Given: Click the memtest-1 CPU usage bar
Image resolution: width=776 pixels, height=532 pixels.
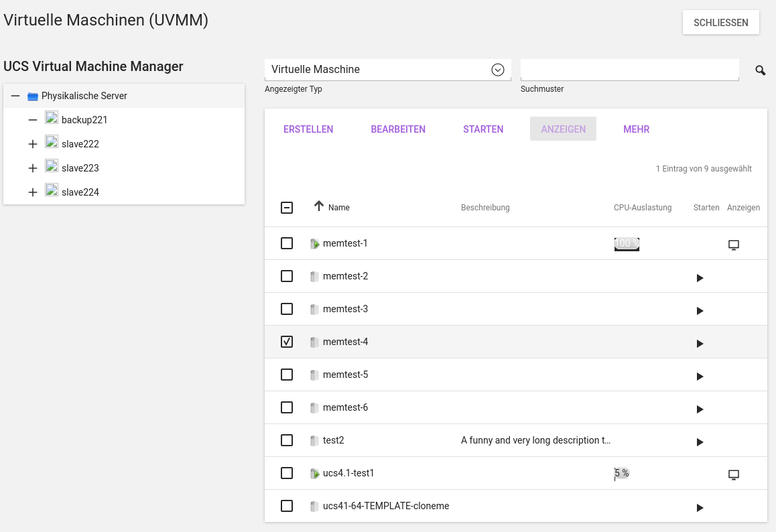Looking at the screenshot, I should tap(627, 243).
